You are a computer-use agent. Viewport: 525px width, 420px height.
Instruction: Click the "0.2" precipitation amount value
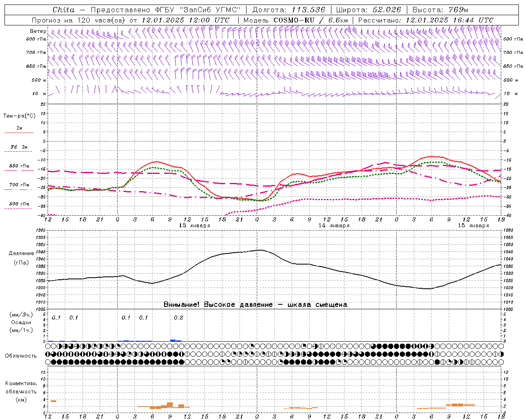[178, 318]
